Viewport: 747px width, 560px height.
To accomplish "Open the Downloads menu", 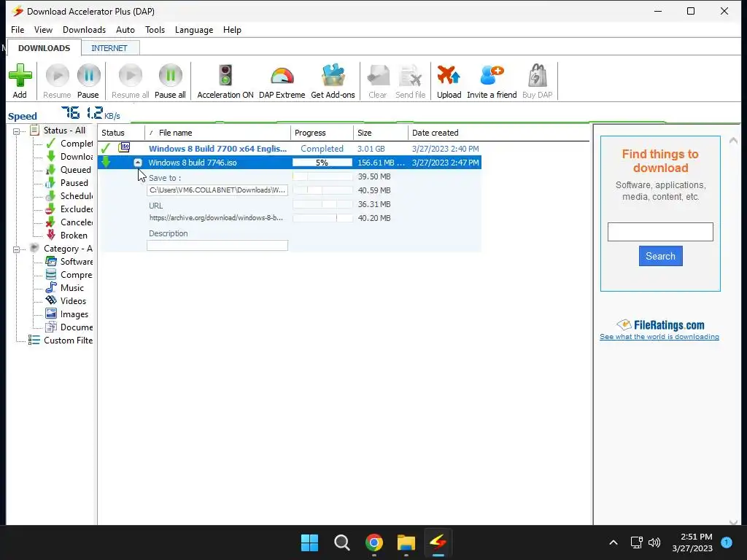I will click(85, 29).
